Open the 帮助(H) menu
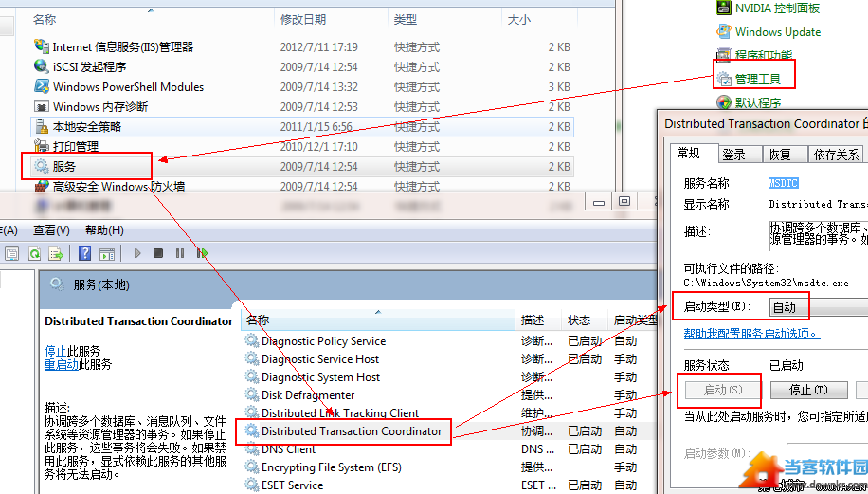Screen dimensions: 868x494 104,230
